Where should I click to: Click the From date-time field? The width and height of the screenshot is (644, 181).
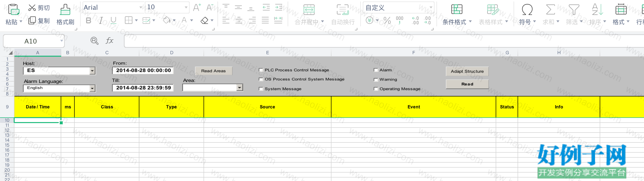click(143, 70)
